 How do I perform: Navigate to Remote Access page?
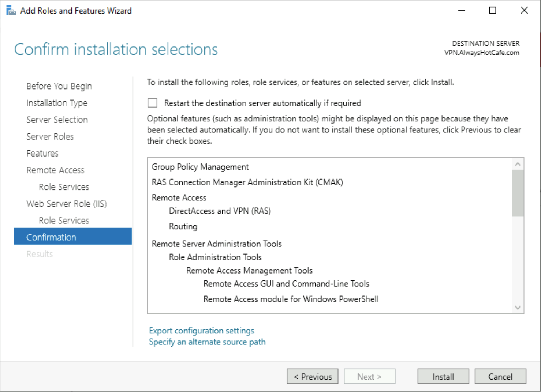(55, 170)
